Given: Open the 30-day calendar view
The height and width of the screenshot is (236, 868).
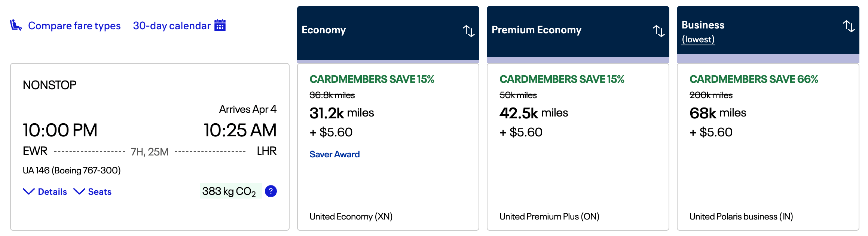Looking at the screenshot, I should [x=172, y=25].
